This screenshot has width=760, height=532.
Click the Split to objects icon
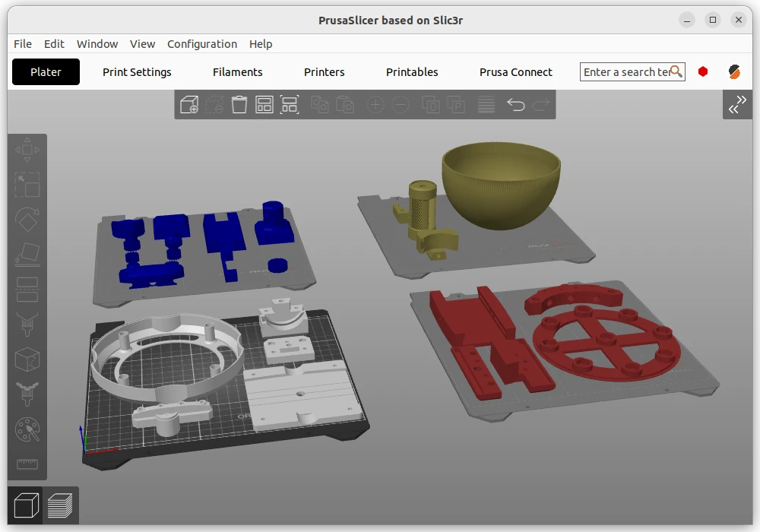tap(431, 105)
